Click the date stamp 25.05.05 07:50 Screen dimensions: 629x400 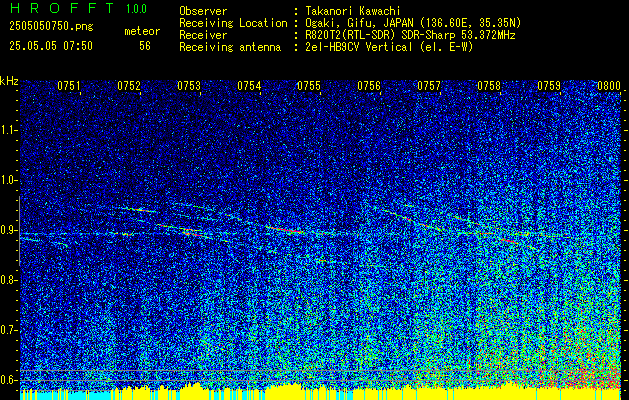tap(51, 46)
